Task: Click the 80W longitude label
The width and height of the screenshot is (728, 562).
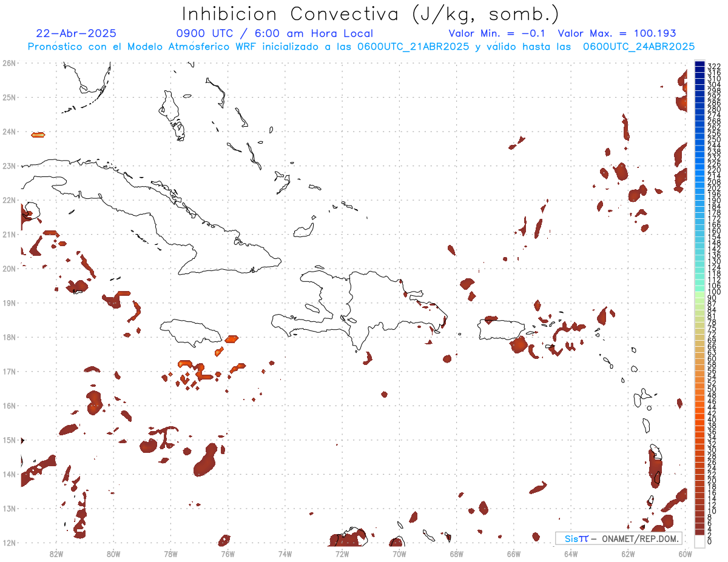Action: pyautogui.click(x=113, y=554)
